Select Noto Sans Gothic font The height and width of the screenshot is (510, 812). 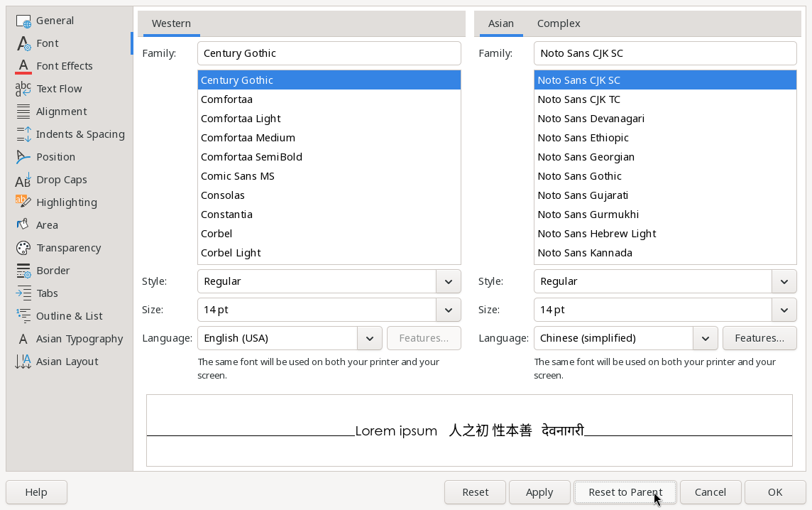[x=666, y=176]
